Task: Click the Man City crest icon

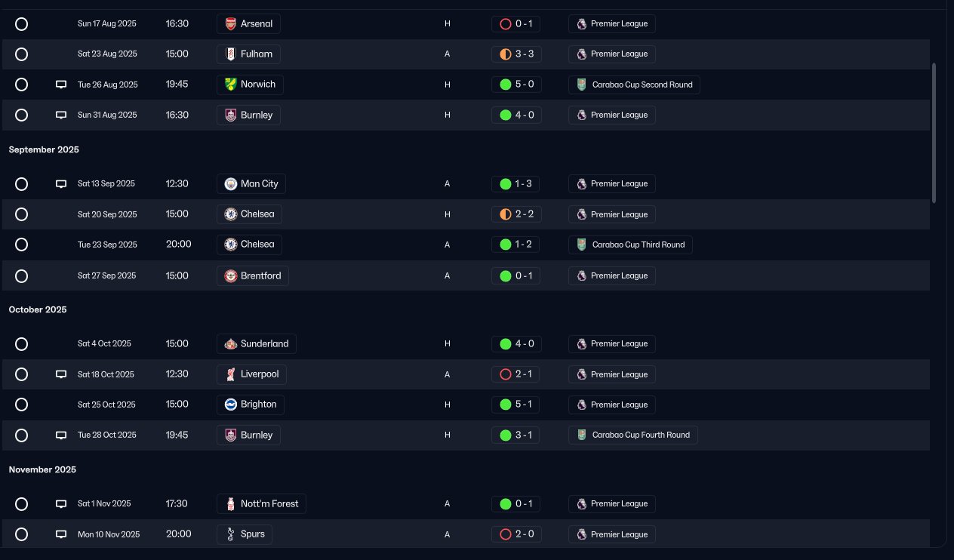Action: coord(231,184)
